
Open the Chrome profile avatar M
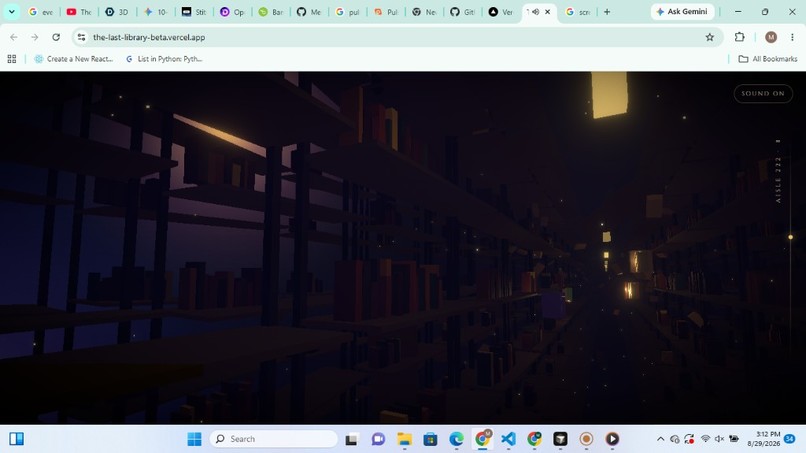(771, 37)
